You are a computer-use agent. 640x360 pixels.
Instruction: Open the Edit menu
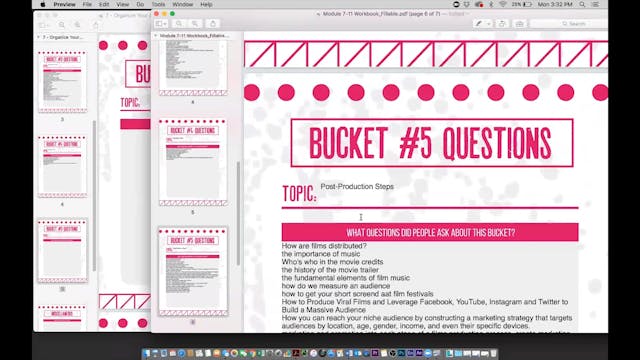coord(104,4)
